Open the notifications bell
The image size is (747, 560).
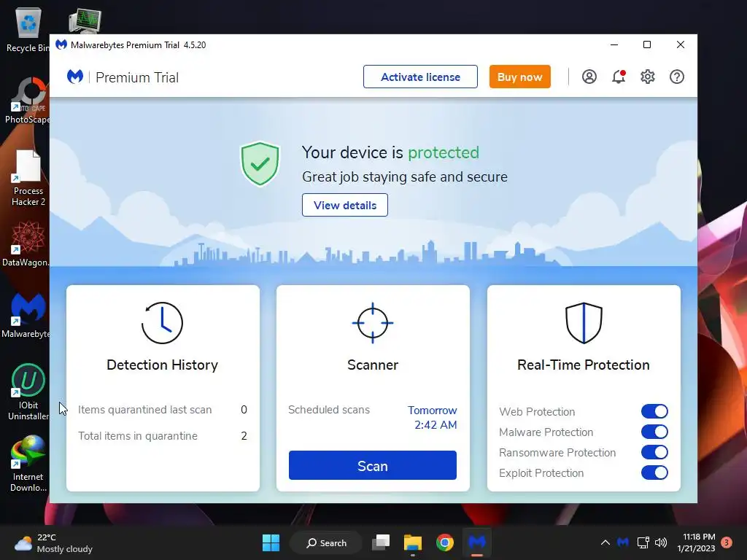coord(619,77)
